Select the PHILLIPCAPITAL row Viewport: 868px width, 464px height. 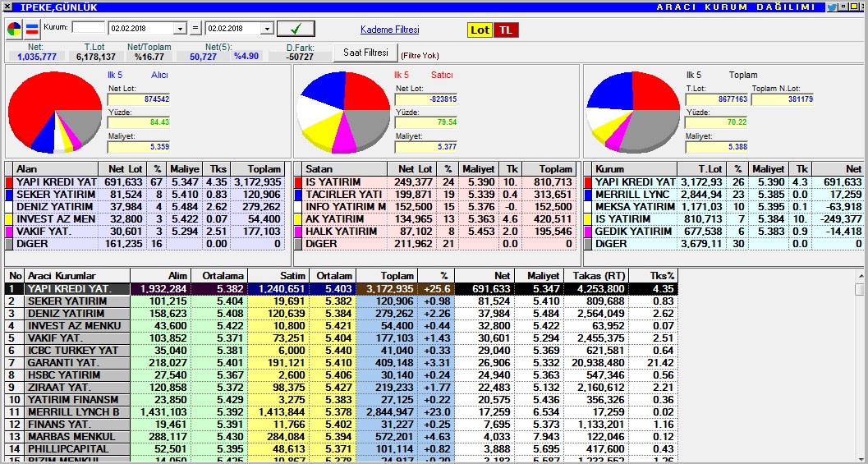[x=341, y=449]
